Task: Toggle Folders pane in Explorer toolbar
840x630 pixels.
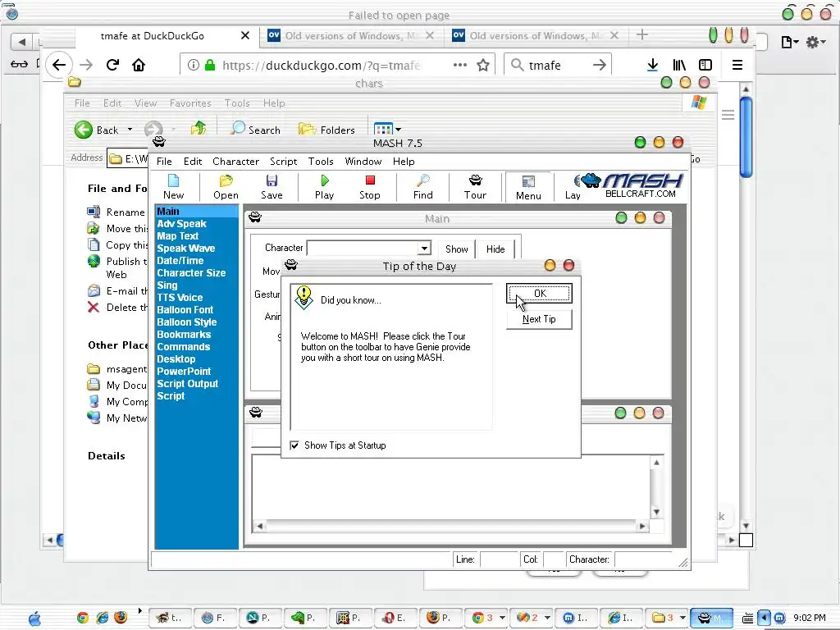Action: click(x=326, y=130)
